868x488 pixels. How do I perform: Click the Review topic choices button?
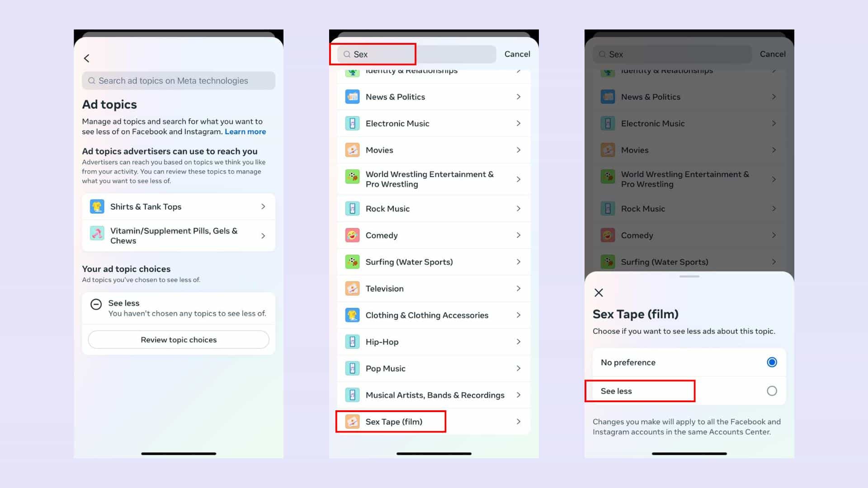tap(178, 340)
